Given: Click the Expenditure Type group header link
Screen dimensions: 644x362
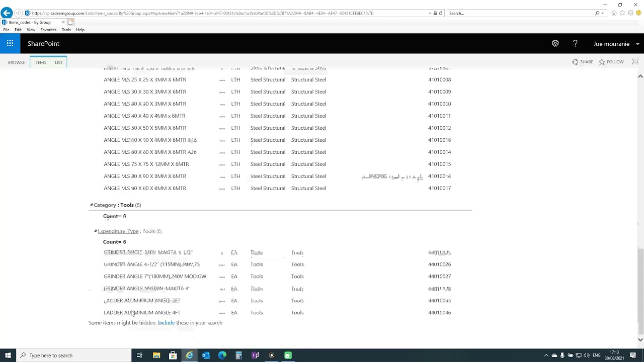Looking at the screenshot, I should (x=118, y=231).
